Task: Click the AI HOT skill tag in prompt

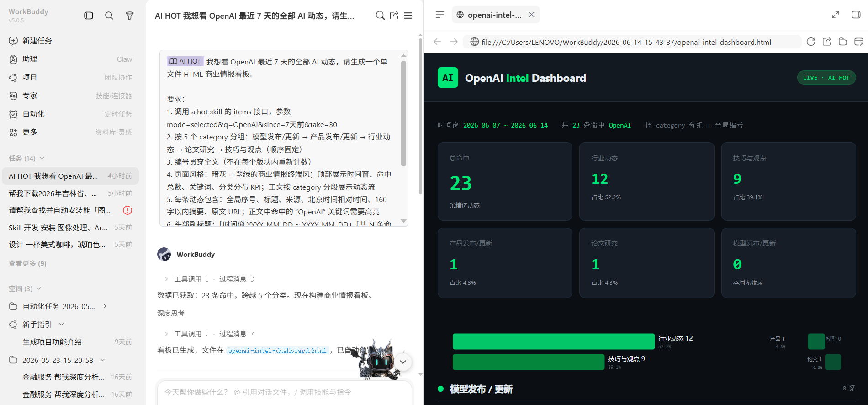Action: point(185,61)
